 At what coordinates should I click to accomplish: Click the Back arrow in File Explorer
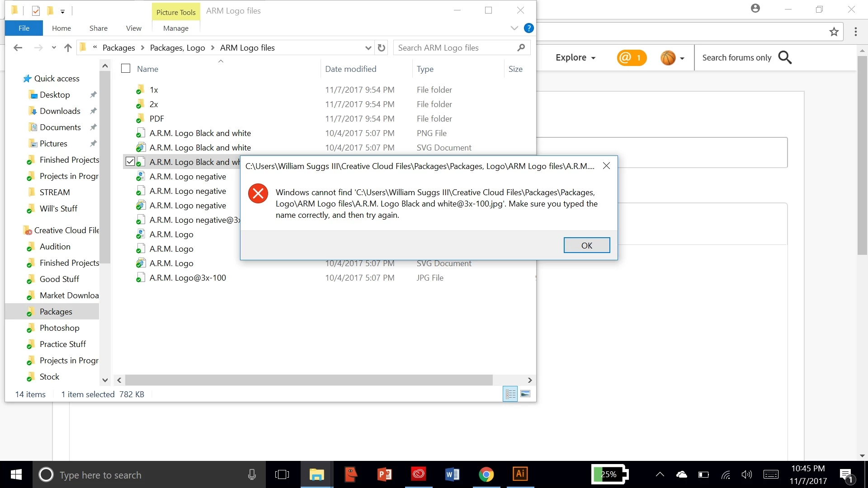(18, 48)
